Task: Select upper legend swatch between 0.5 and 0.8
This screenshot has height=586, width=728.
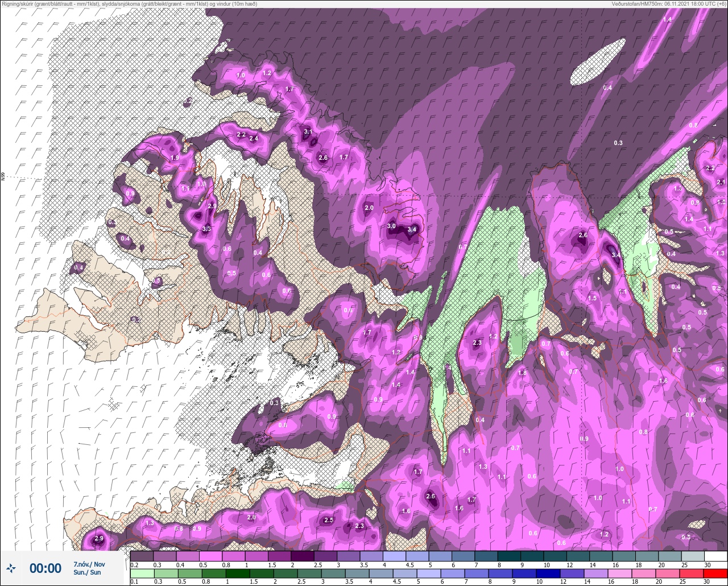Action: (x=211, y=556)
